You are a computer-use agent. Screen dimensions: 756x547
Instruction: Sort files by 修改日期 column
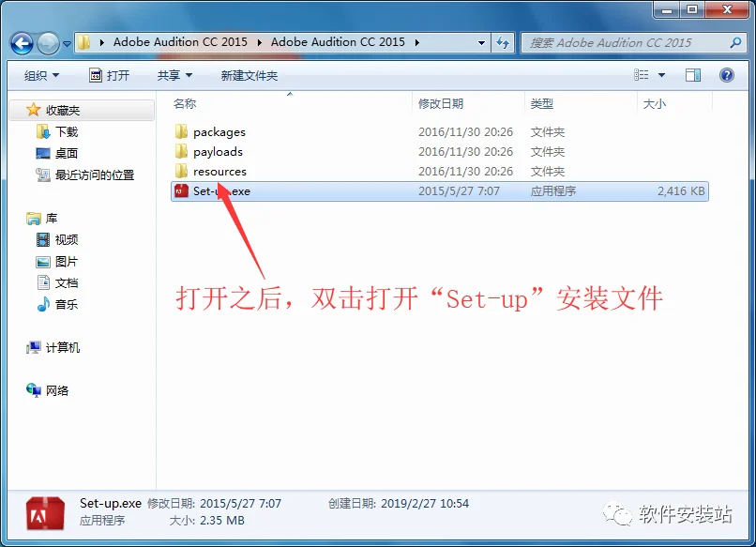coord(441,104)
